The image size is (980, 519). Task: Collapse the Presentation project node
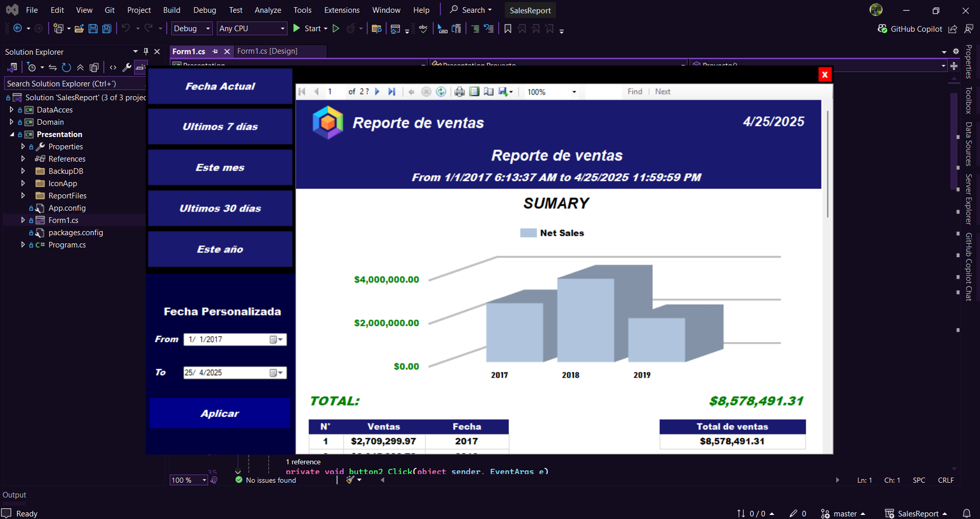(11, 134)
